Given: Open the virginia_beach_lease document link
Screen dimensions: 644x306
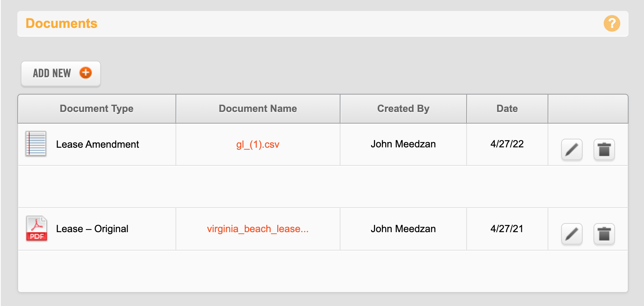Looking at the screenshot, I should point(258,229).
